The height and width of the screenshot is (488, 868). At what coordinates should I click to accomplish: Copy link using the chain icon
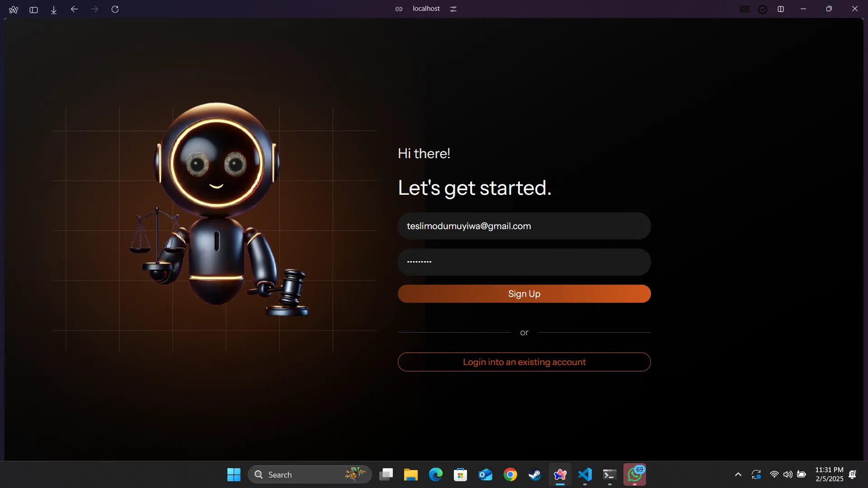[399, 9]
